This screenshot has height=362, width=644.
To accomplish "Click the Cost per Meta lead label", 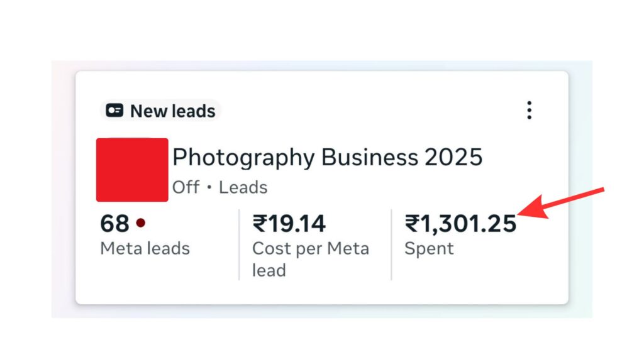I will click(x=310, y=259).
